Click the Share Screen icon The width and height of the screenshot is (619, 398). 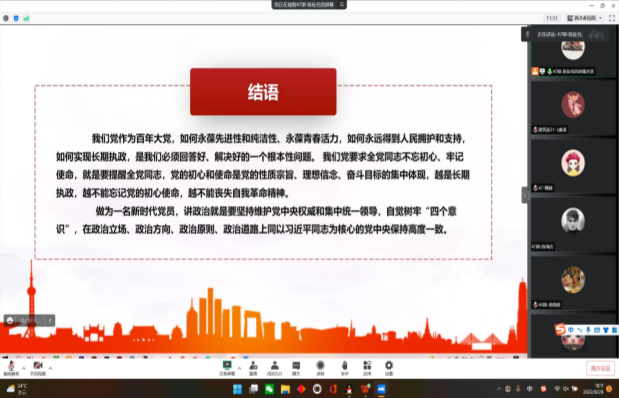227,368
